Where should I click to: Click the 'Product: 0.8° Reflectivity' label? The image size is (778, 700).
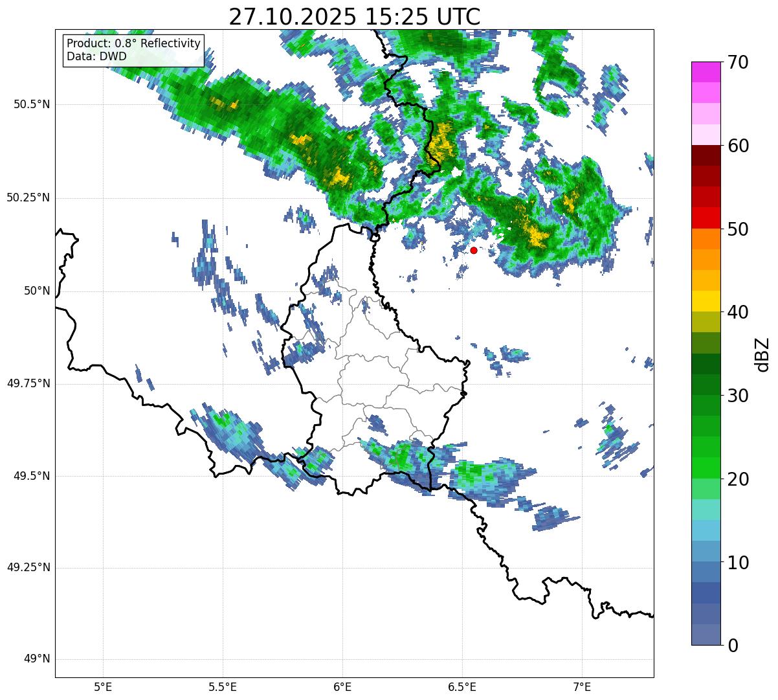134,43
